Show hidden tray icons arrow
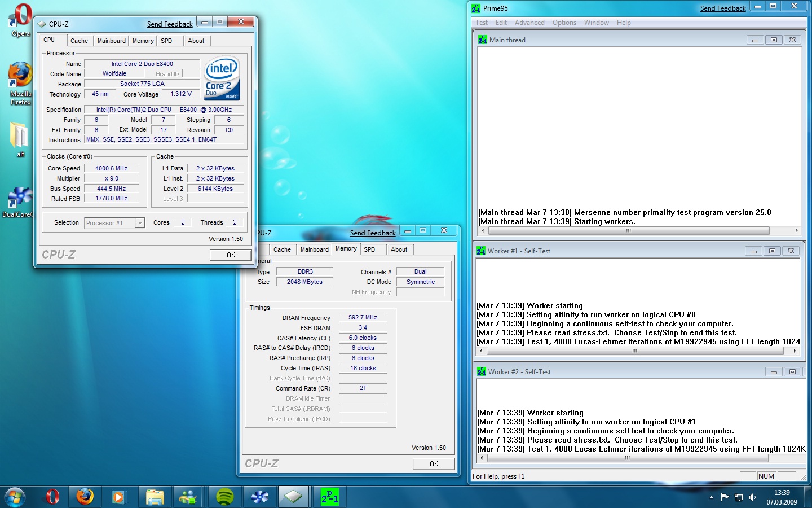812x508 pixels. pos(711,497)
